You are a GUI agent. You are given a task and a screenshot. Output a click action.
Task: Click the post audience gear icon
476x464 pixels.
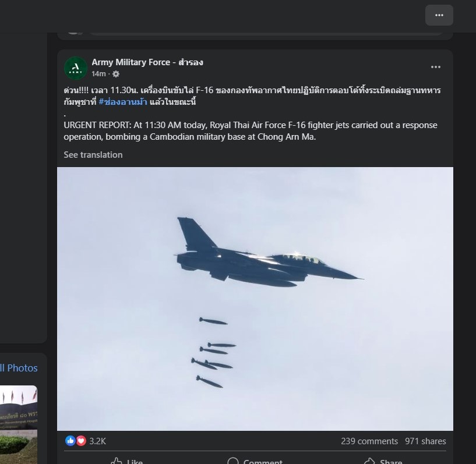116,74
